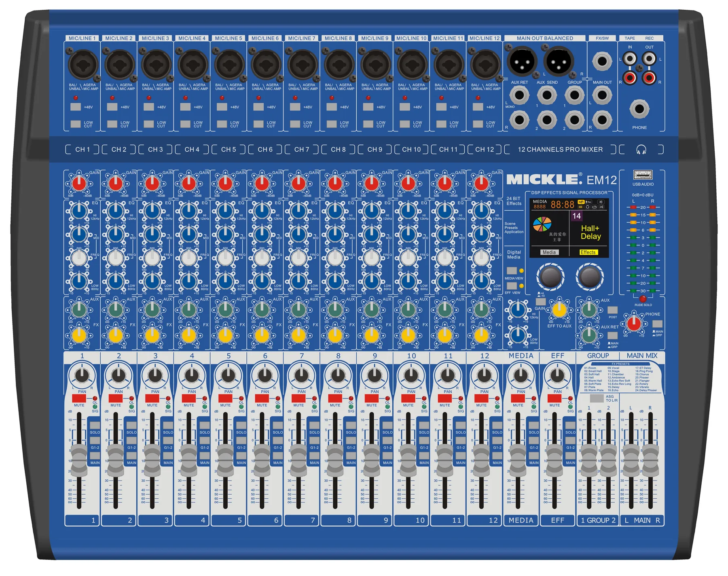Enable LOW CUT on channel 3
Image resolution: width=728 pixels, height=576 pixels.
pyautogui.click(x=149, y=124)
